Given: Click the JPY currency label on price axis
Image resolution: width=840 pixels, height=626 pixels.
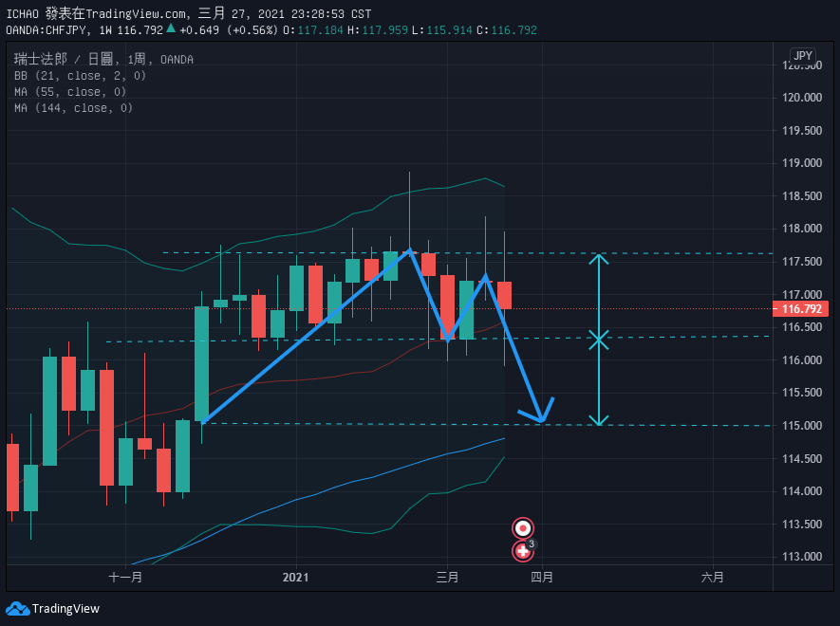Looking at the screenshot, I should click(x=802, y=56).
